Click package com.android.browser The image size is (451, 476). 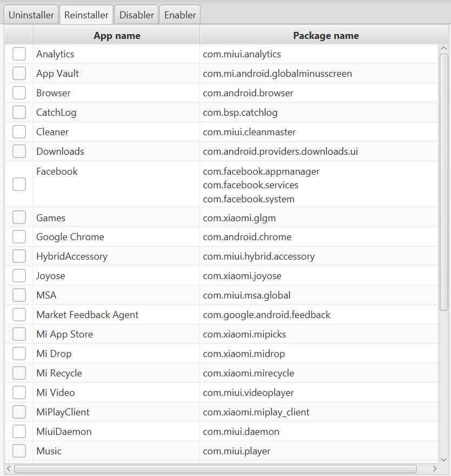click(248, 93)
